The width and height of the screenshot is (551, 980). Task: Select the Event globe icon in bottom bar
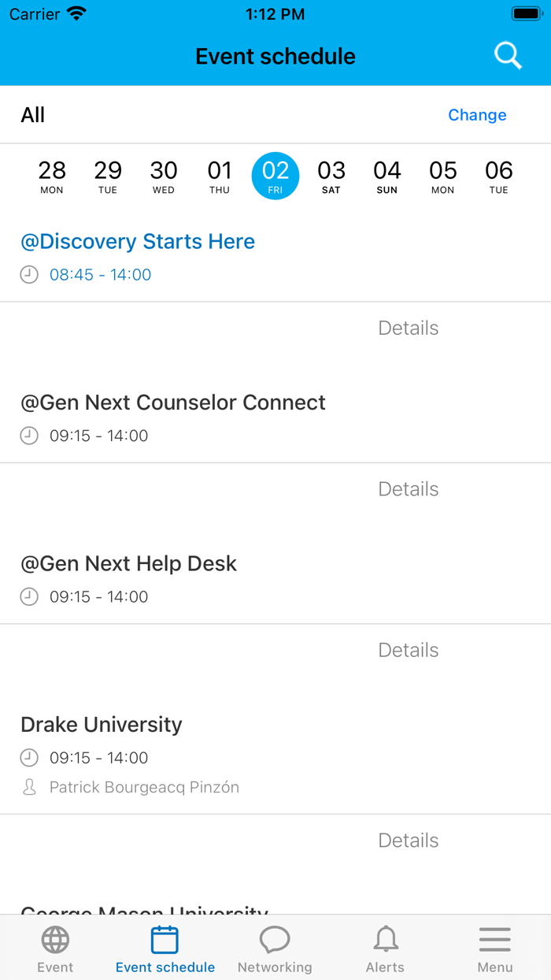pos(55,939)
